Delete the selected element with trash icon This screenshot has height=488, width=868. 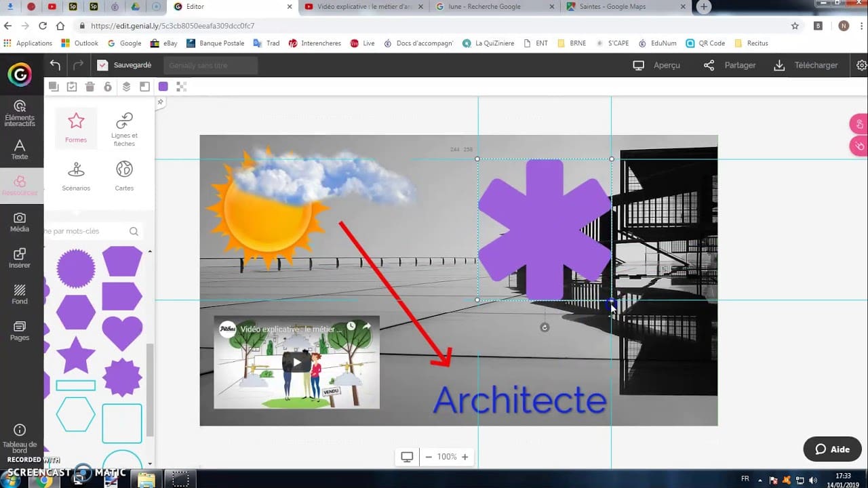90,87
